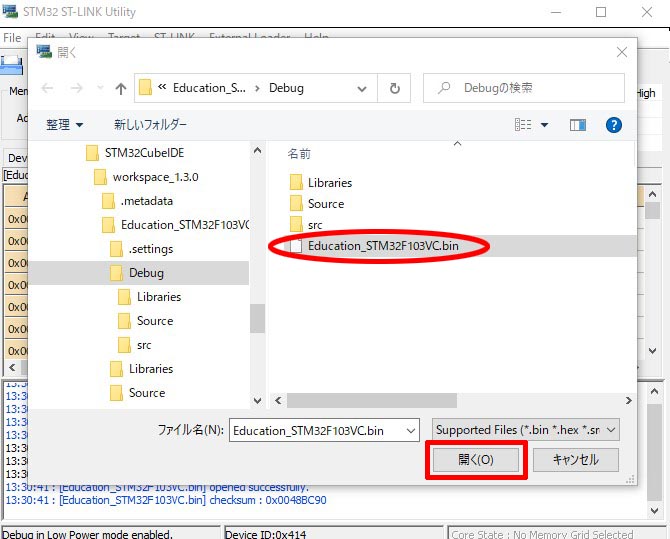Select Debug folder in tree

(137, 273)
